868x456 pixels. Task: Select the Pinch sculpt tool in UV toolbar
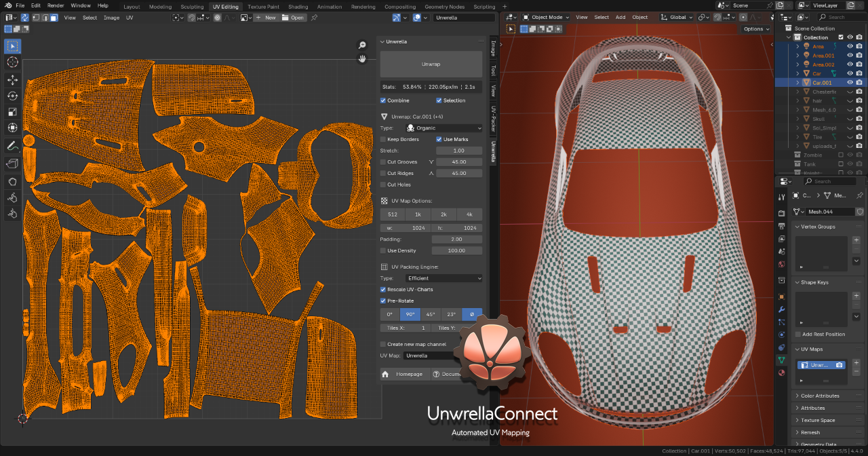pos(12,213)
